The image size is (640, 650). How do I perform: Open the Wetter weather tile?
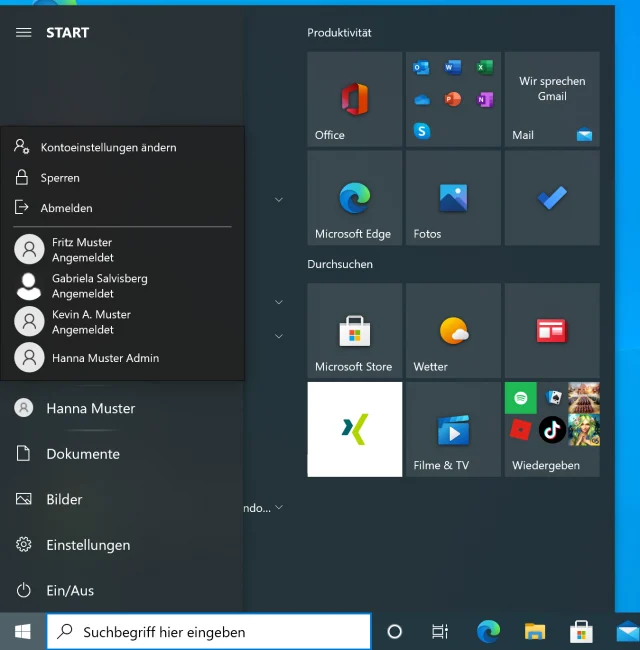[453, 331]
